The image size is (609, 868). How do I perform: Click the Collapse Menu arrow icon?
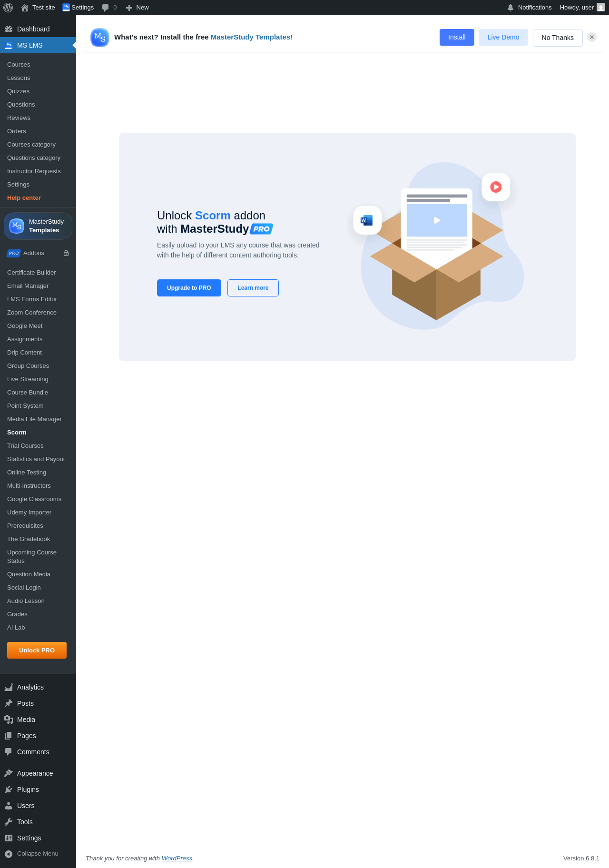[x=9, y=854]
